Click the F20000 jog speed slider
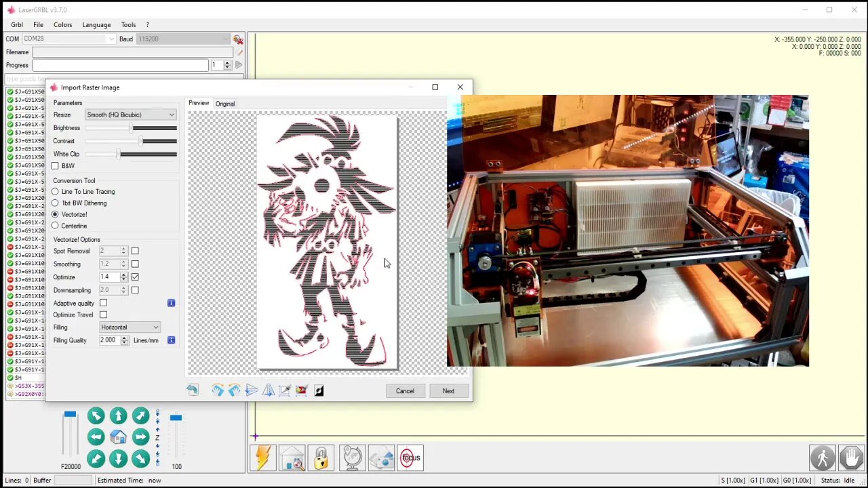 pyautogui.click(x=70, y=434)
